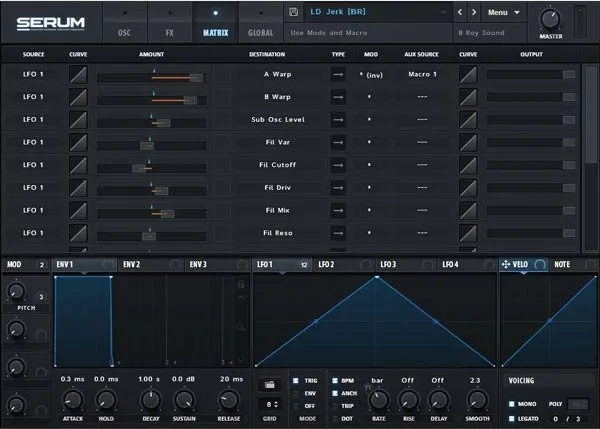Viewport: 600px width, 429px height.
Task: Switch to the GLOBAL tab
Action: [x=261, y=24]
